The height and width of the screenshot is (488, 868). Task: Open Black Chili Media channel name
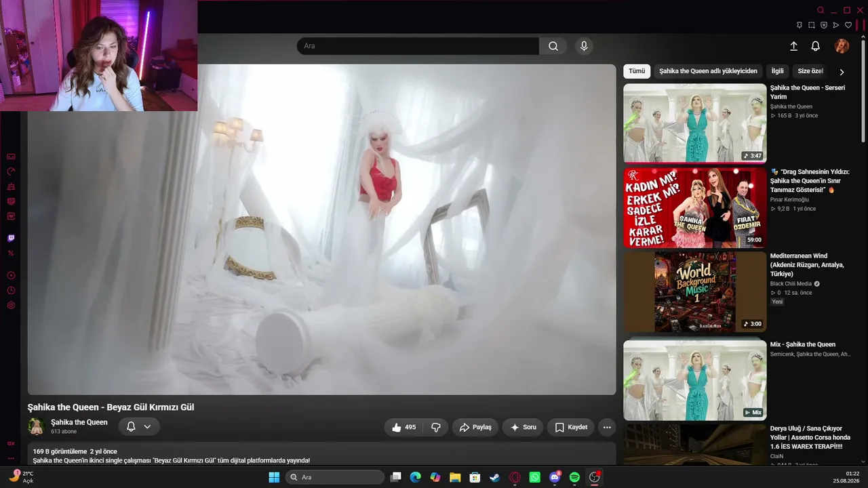pos(791,284)
